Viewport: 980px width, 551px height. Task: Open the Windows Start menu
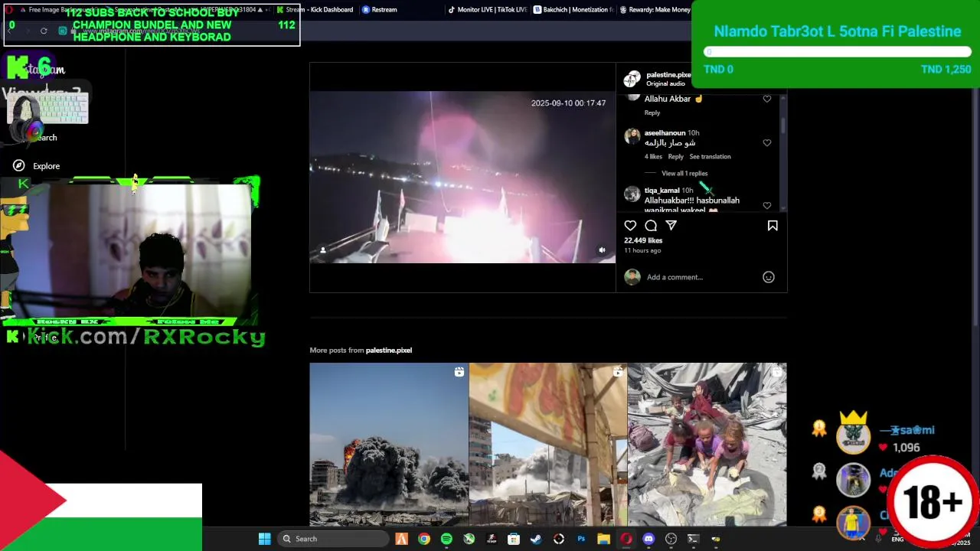pyautogui.click(x=264, y=539)
